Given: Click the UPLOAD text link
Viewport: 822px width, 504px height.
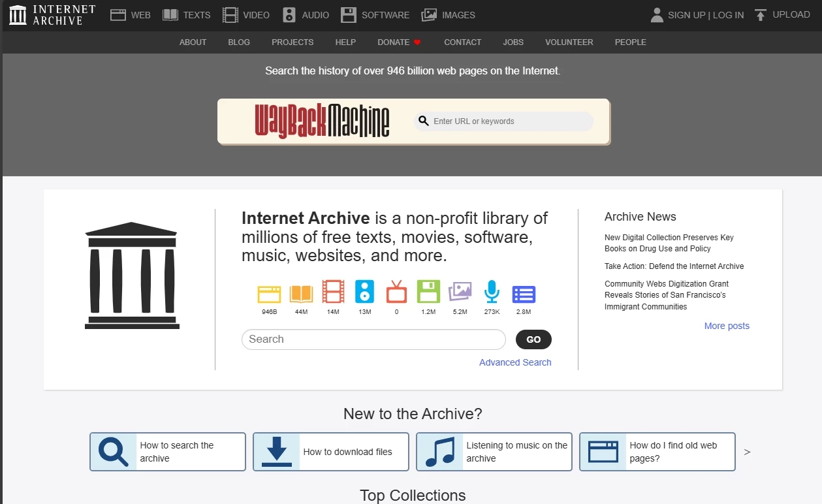Looking at the screenshot, I should 791,14.
